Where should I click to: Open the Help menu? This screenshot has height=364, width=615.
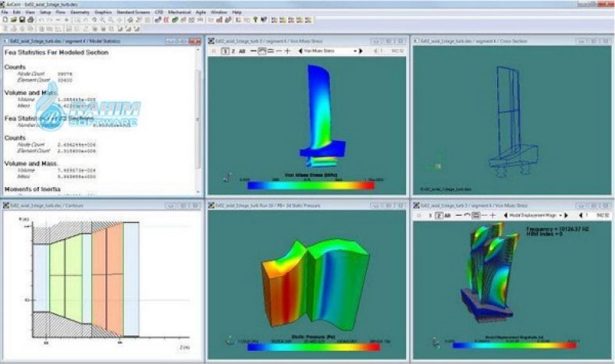(236, 12)
